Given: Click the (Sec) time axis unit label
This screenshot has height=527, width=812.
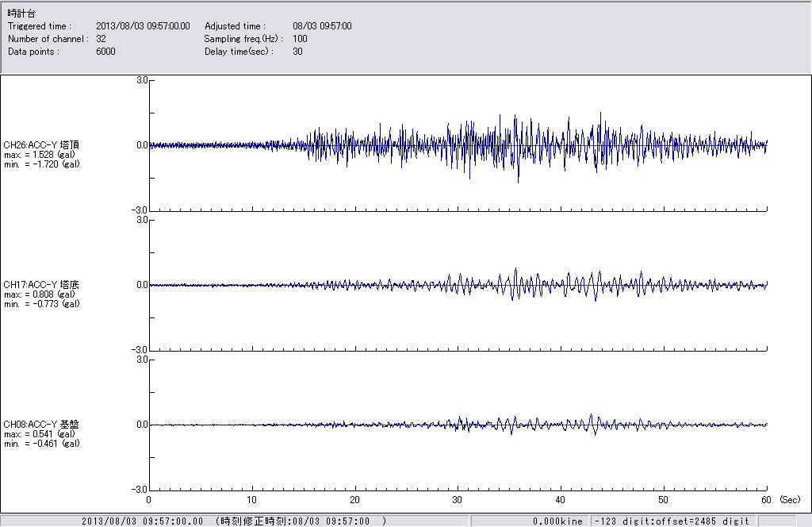Looking at the screenshot, I should pyautogui.click(x=790, y=500).
